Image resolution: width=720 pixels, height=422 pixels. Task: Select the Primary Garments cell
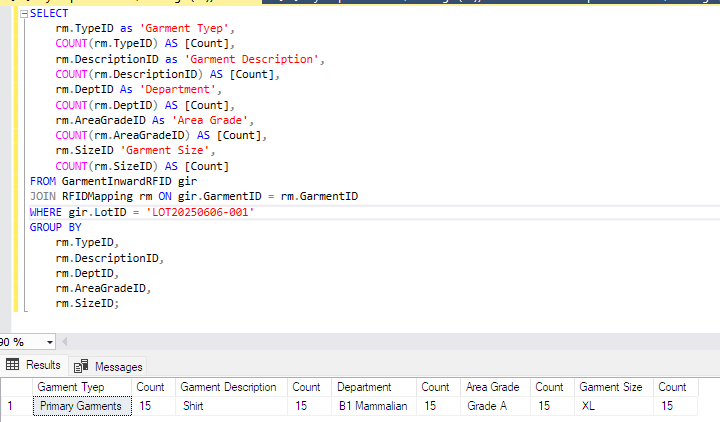click(80, 406)
